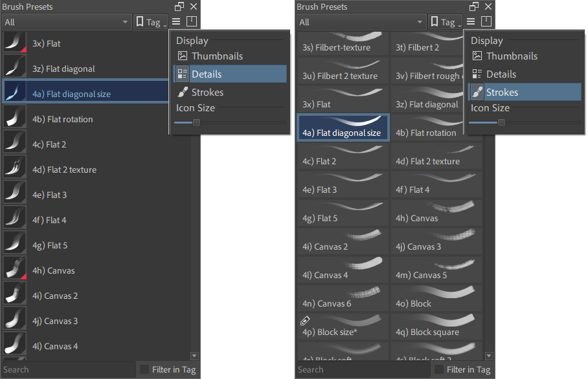Select 4q) Block square stroke preset

pyautogui.click(x=436, y=327)
